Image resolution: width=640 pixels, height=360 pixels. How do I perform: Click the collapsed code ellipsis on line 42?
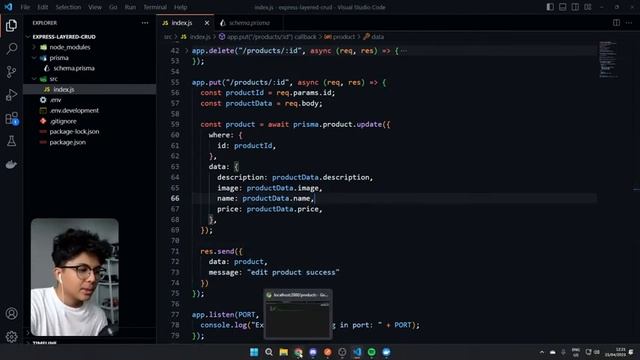[404, 51]
